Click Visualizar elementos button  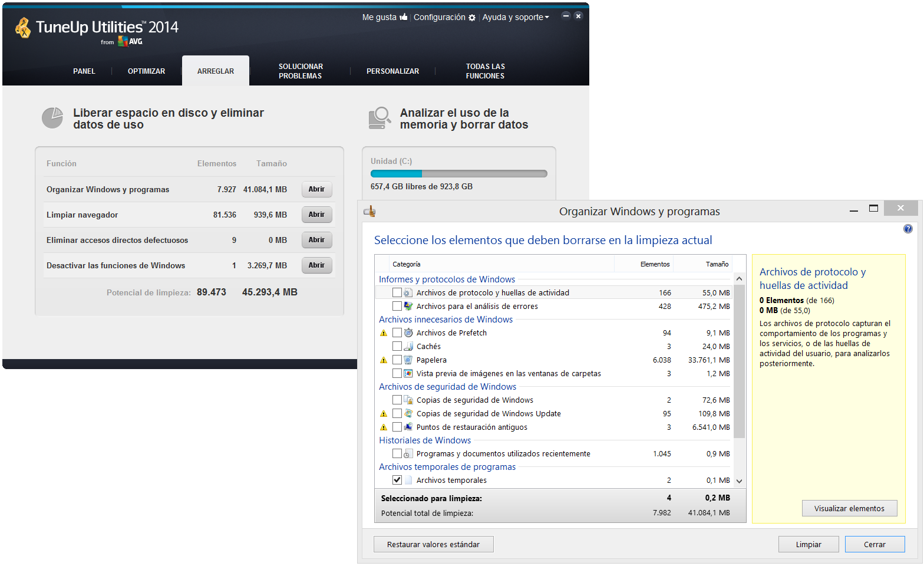click(850, 508)
